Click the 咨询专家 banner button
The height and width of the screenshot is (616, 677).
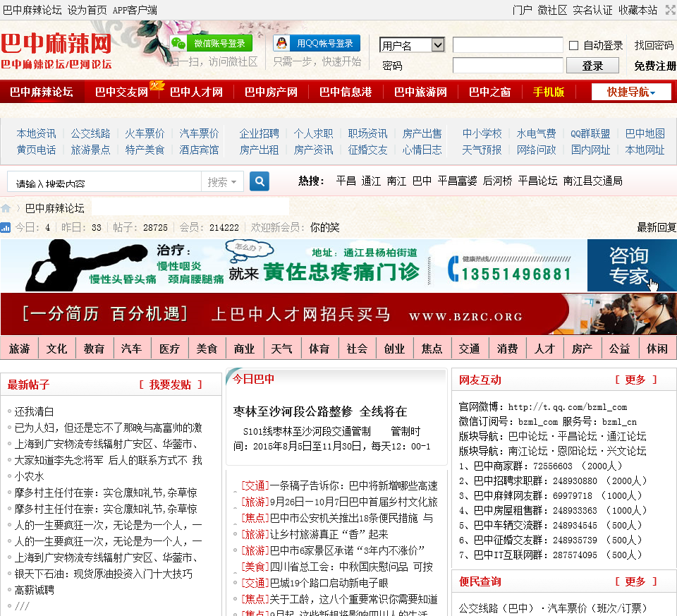pos(632,265)
